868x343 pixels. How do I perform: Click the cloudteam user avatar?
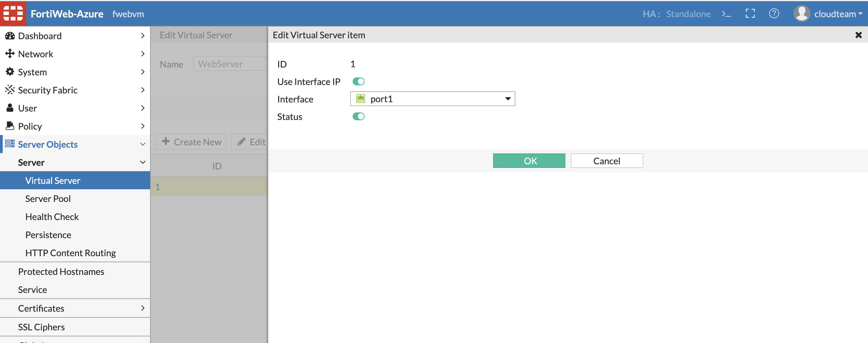802,14
